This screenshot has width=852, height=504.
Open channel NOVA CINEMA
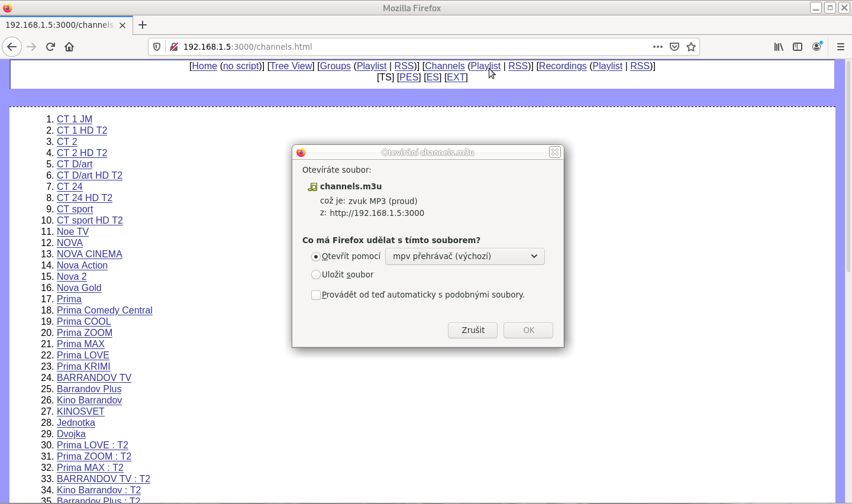pos(89,254)
